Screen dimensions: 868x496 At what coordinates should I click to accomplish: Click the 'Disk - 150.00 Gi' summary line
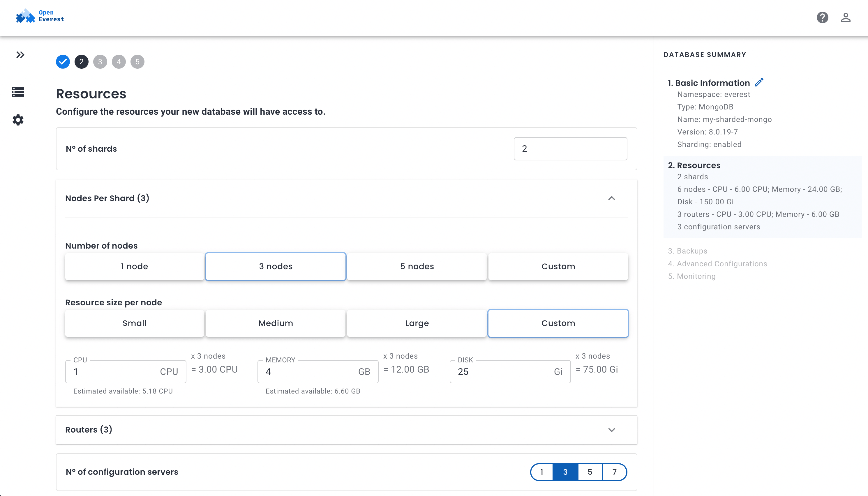[705, 202]
